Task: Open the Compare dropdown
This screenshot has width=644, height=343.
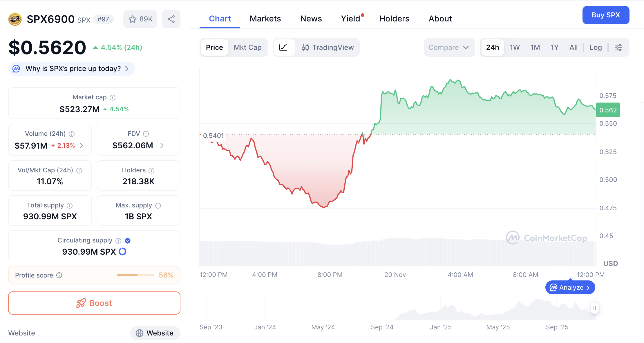Action: pyautogui.click(x=449, y=47)
